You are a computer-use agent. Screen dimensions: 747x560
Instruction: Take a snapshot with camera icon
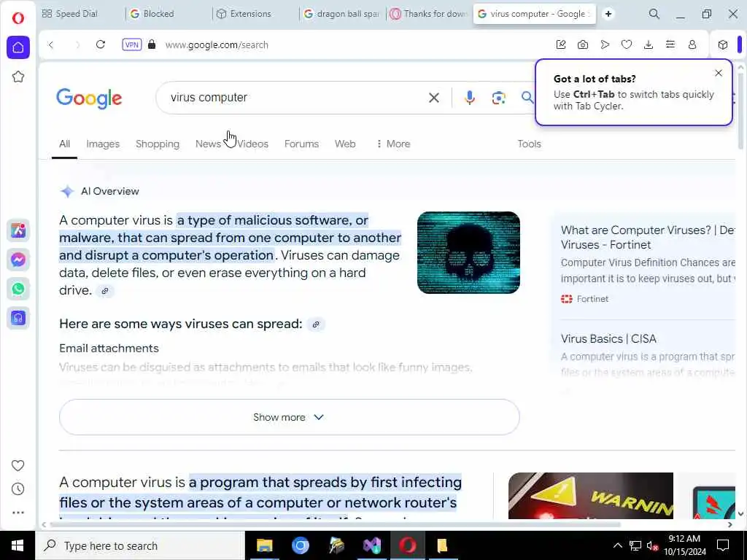pos(583,44)
